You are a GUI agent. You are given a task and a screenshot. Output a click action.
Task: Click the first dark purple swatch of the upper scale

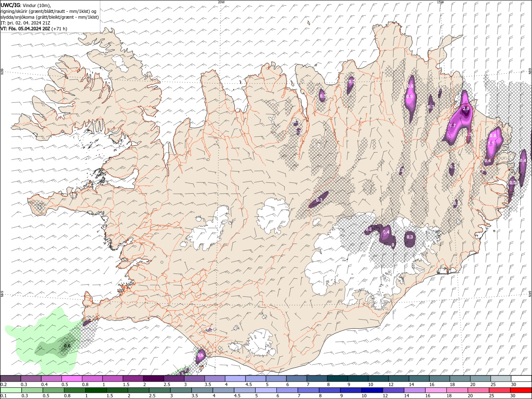10,379
